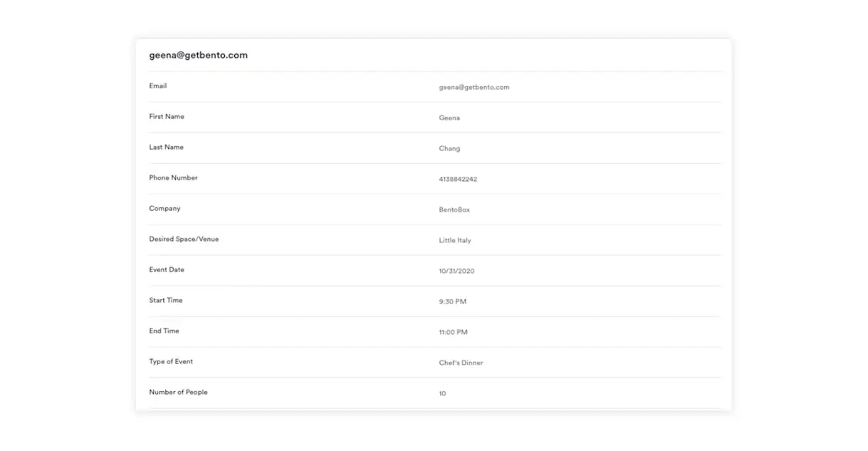Select the Company value BentoBox
Image resolution: width=868 pixels, height=451 pixels.
[454, 209]
